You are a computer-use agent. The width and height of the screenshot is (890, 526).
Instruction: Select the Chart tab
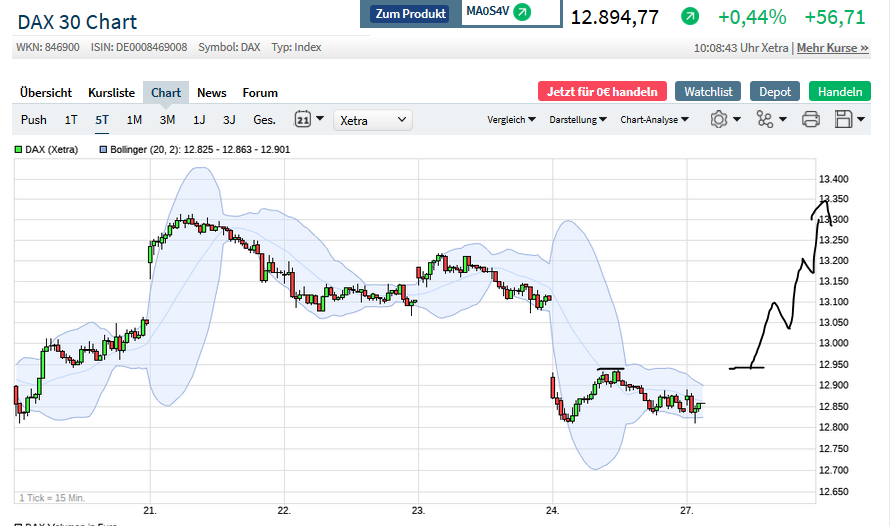[x=166, y=92]
